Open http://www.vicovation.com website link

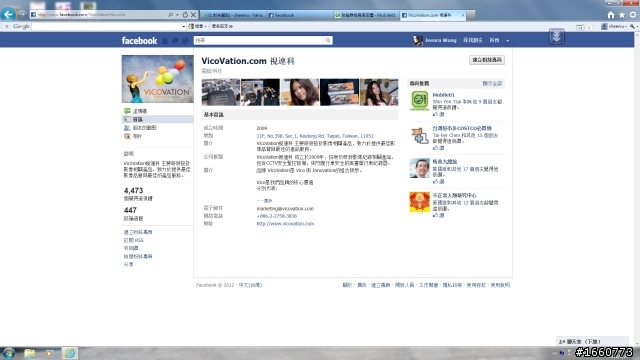coord(285,224)
